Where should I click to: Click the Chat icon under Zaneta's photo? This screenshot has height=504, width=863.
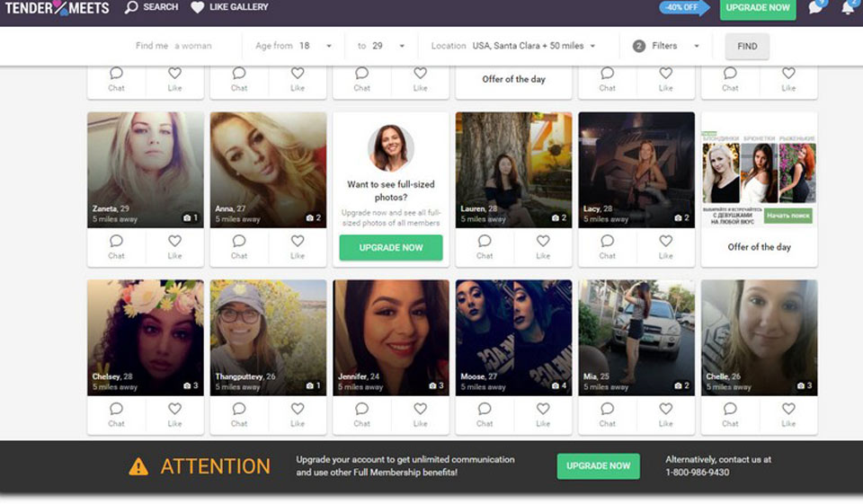click(116, 242)
